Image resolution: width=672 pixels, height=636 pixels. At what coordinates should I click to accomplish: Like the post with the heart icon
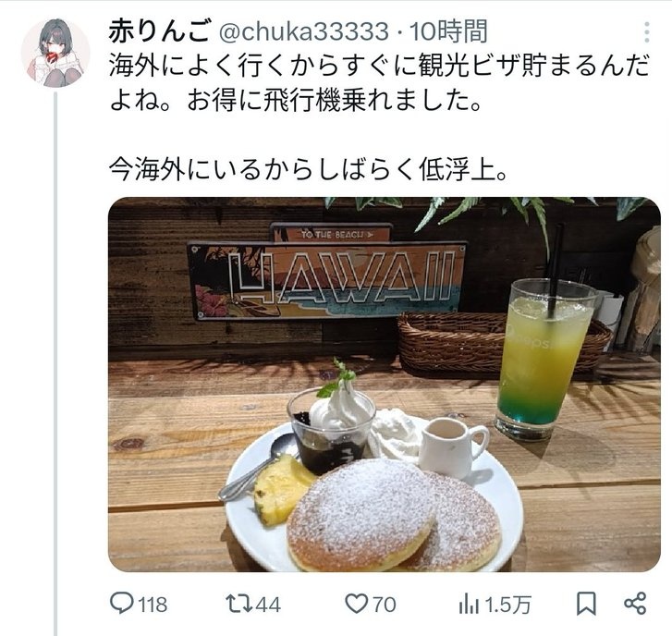pyautogui.click(x=357, y=604)
